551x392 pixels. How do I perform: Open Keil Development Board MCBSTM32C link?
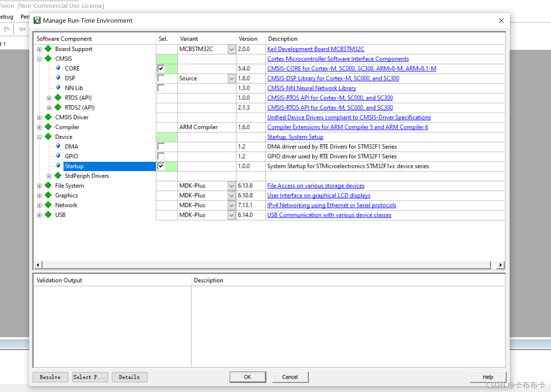click(316, 49)
